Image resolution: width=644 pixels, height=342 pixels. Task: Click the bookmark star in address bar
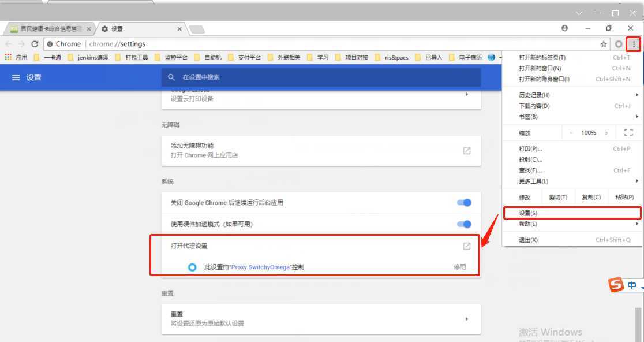coord(604,44)
